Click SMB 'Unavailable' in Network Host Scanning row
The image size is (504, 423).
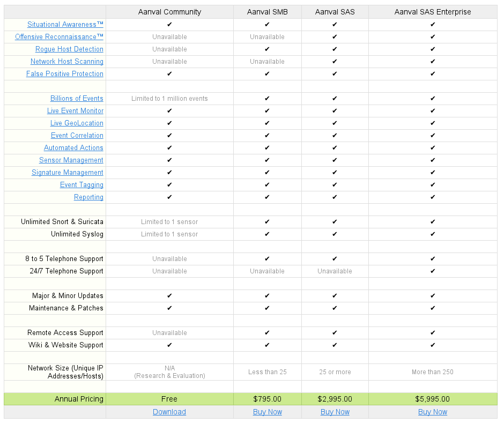coord(268,62)
